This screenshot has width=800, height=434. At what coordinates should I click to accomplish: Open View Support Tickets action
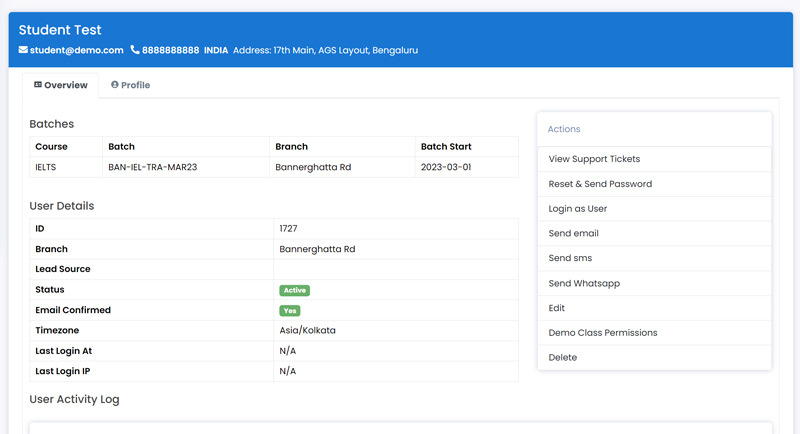point(654,159)
